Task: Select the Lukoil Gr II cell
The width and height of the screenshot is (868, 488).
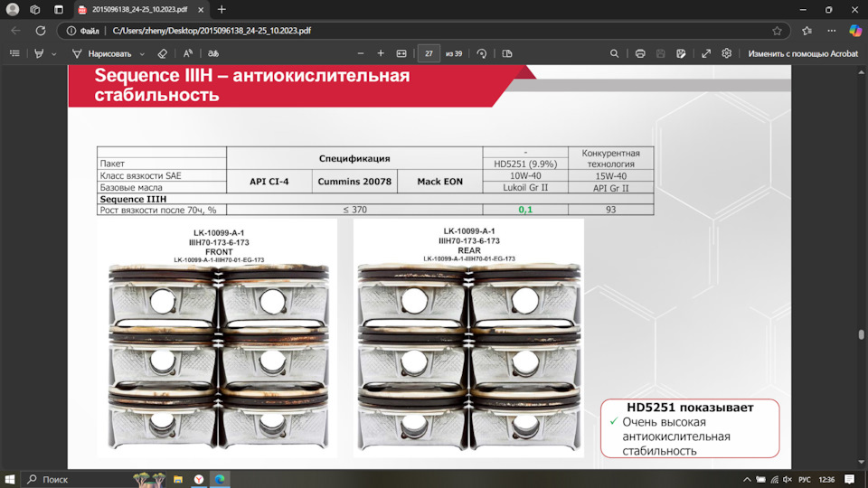Action: tap(525, 188)
